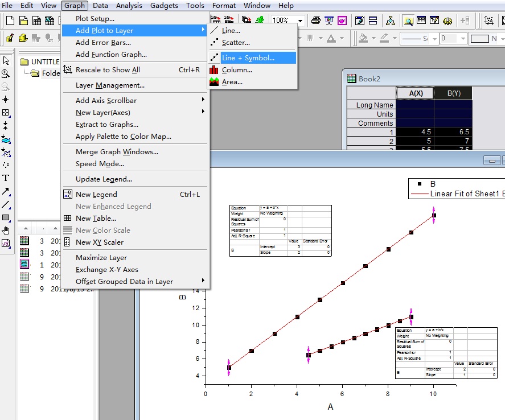Screen dimensions: 505x420
Task: Select the Arrow drawing tool
Action: tap(6, 191)
